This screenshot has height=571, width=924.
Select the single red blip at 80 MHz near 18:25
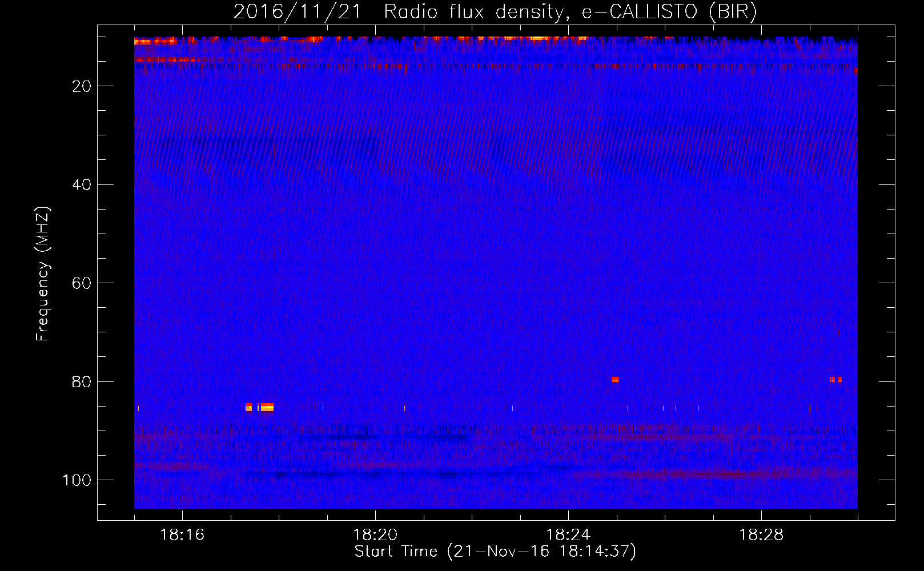[x=615, y=379]
